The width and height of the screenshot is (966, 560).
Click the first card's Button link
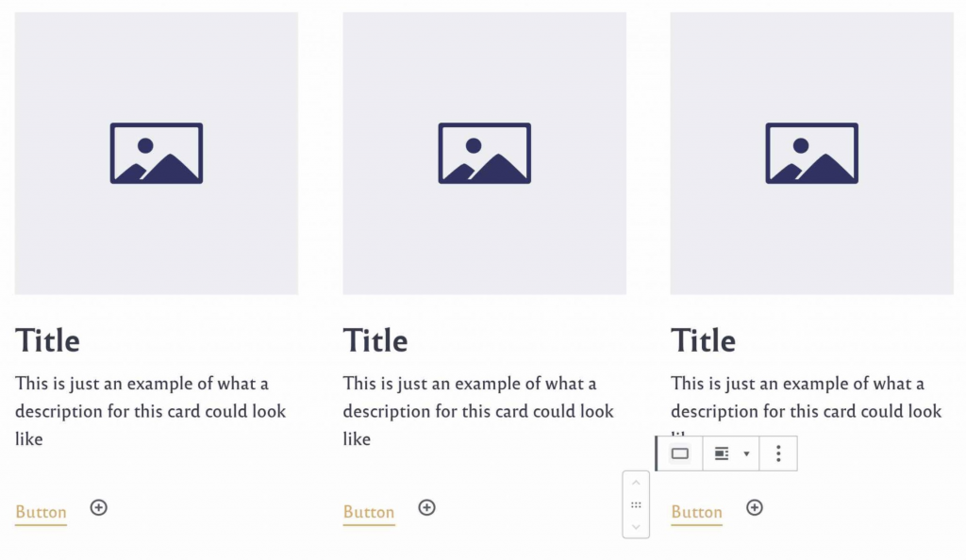(41, 513)
